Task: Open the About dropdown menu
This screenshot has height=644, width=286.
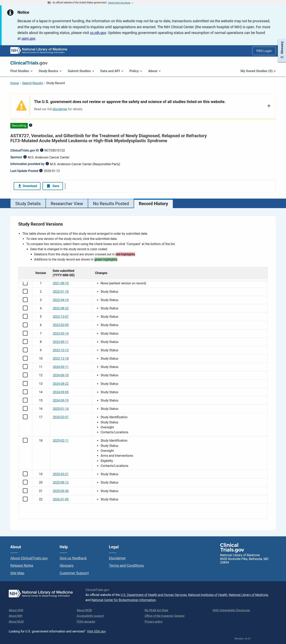Action: 155,71
